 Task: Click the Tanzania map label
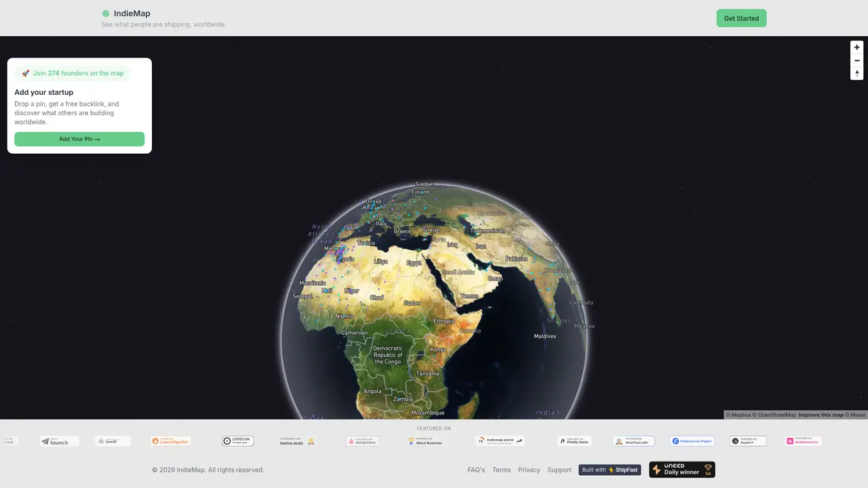click(x=427, y=373)
